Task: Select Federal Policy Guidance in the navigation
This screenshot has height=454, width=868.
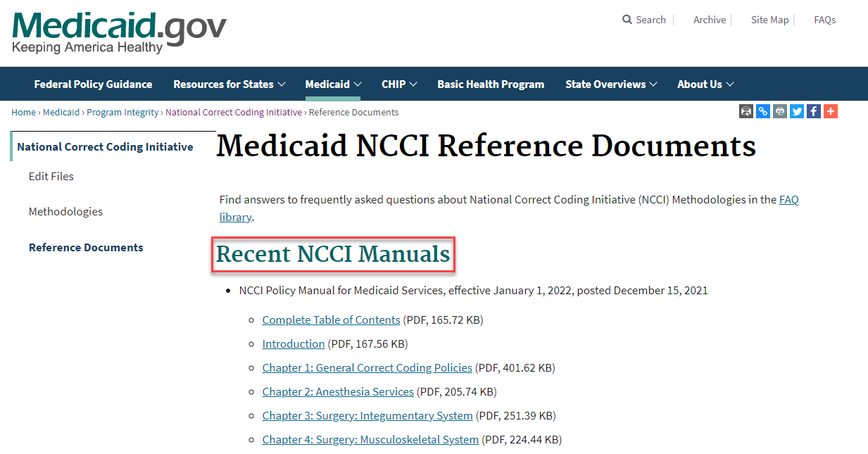Action: [93, 84]
